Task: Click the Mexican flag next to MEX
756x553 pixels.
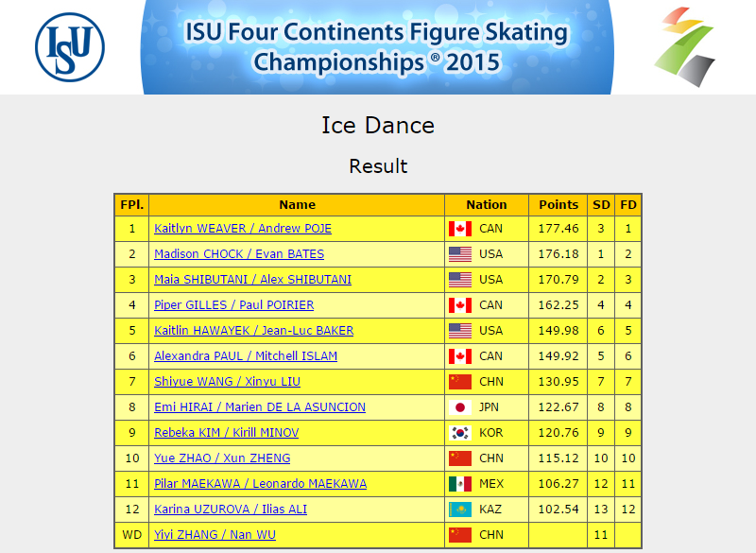Action: (460, 484)
